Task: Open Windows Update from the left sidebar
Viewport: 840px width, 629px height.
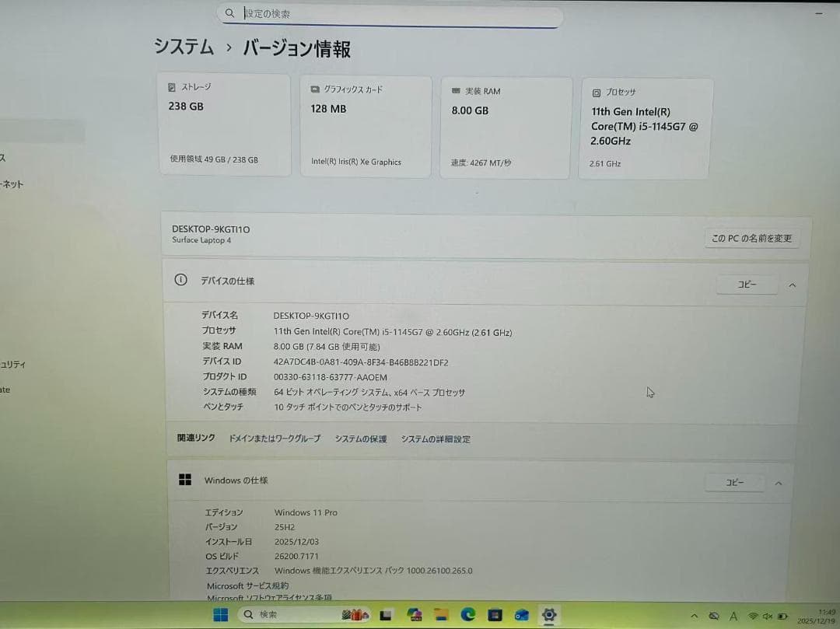Action: [x=6, y=390]
